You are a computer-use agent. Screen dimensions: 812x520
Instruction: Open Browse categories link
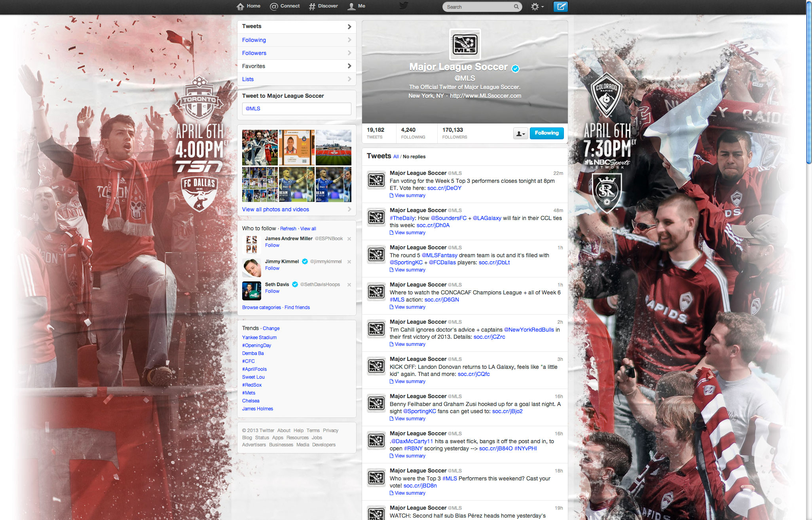click(x=262, y=307)
